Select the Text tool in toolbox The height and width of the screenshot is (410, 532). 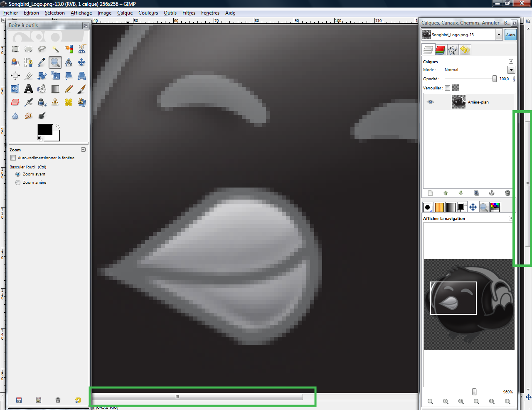click(x=28, y=89)
